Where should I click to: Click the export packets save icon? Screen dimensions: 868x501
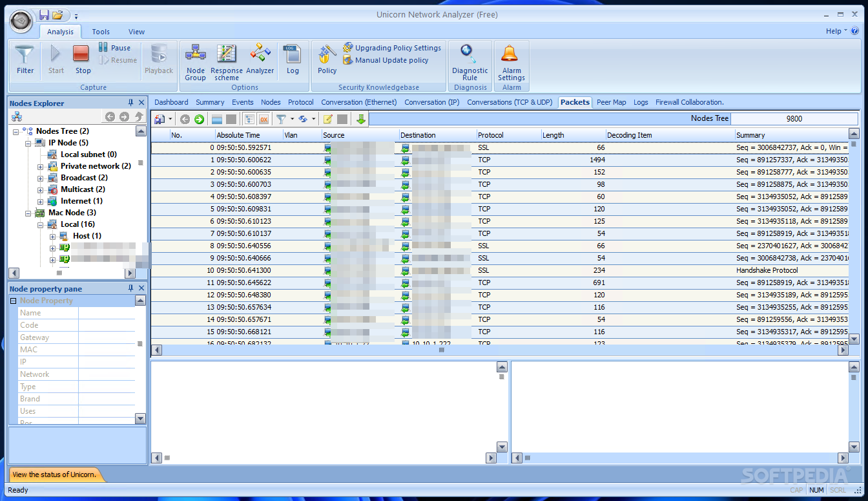point(160,119)
